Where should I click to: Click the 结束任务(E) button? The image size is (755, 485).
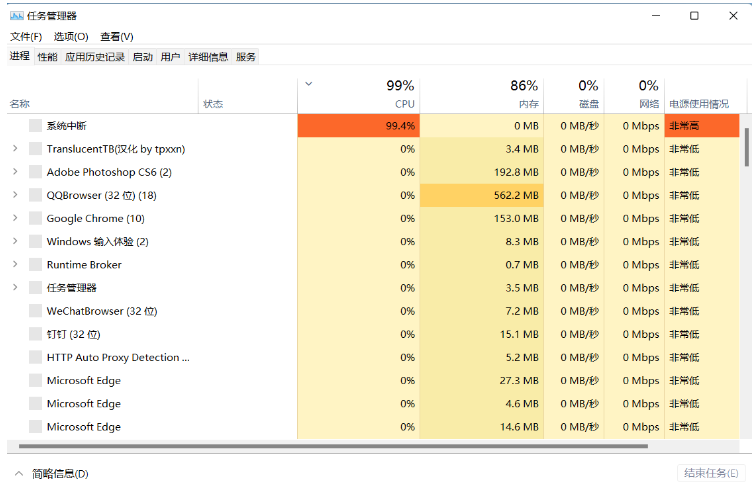(x=711, y=473)
